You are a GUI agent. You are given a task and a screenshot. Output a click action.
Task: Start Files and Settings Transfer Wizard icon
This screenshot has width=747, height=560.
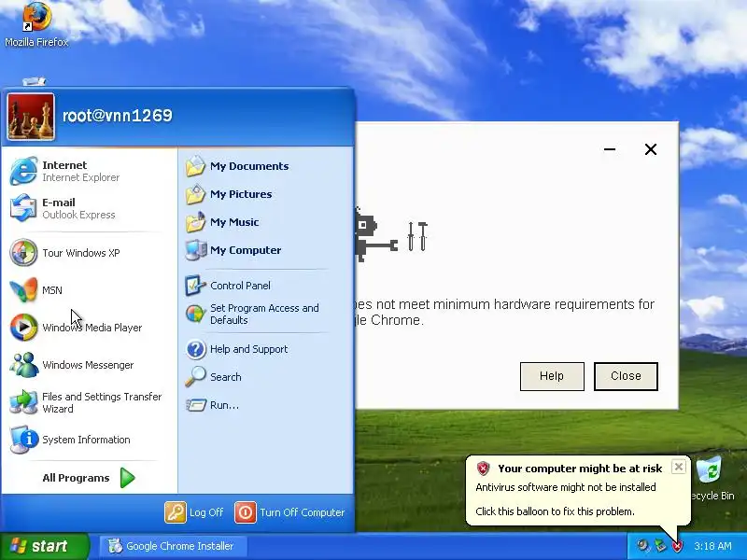22,402
